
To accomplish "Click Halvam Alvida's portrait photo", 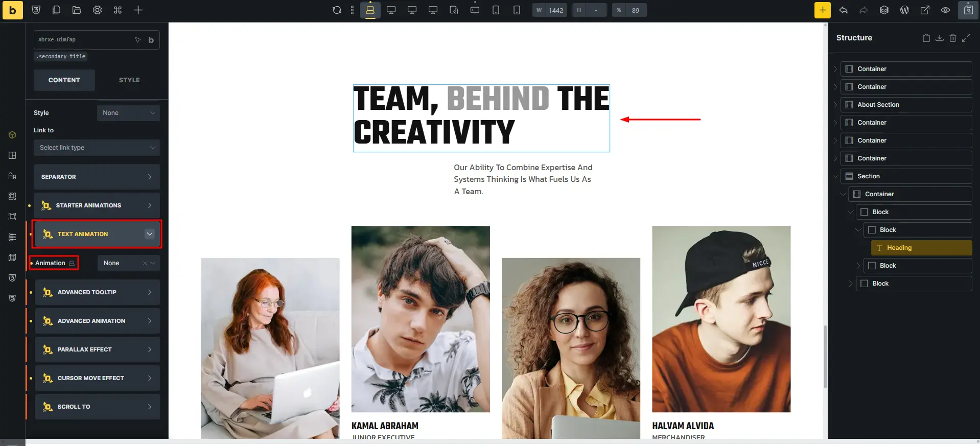I will pyautogui.click(x=721, y=319).
